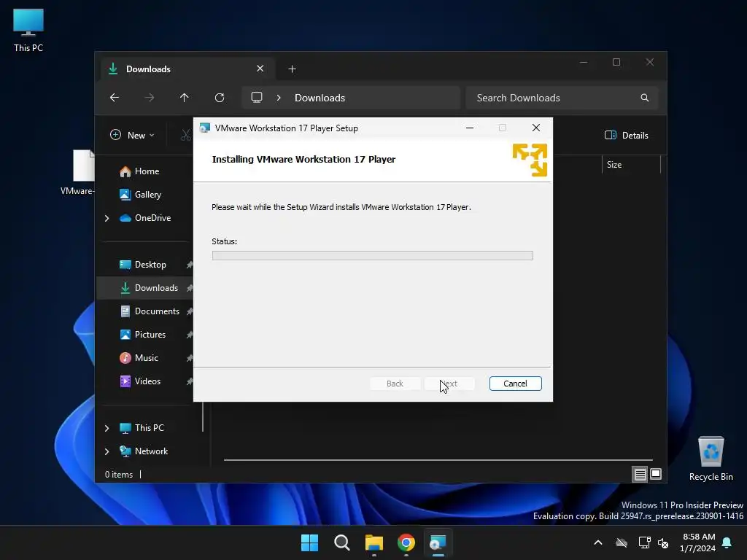Select the VMware installer file on desktop

pyautogui.click(x=79, y=172)
